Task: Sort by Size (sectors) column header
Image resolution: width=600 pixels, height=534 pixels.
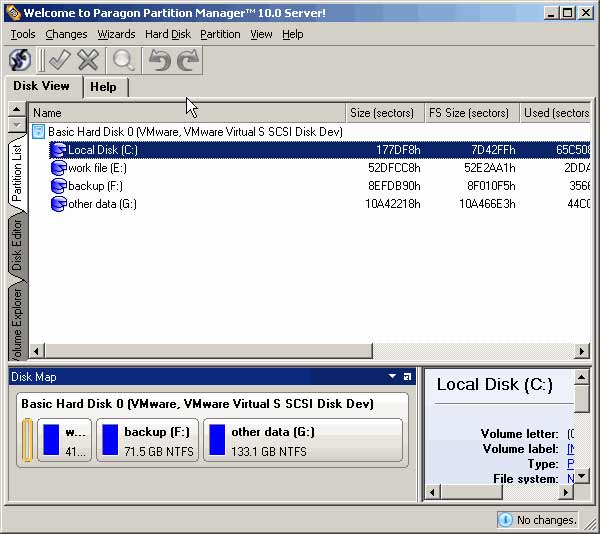Action: [385, 113]
